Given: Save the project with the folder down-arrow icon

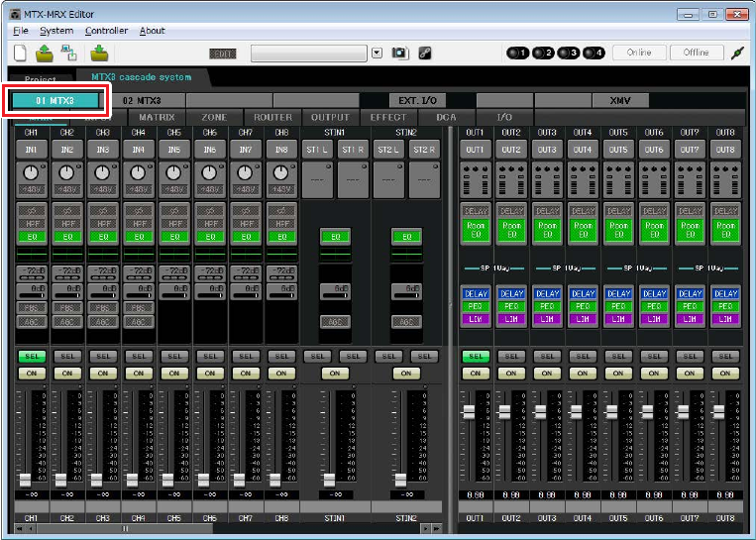Looking at the screenshot, I should (99, 54).
